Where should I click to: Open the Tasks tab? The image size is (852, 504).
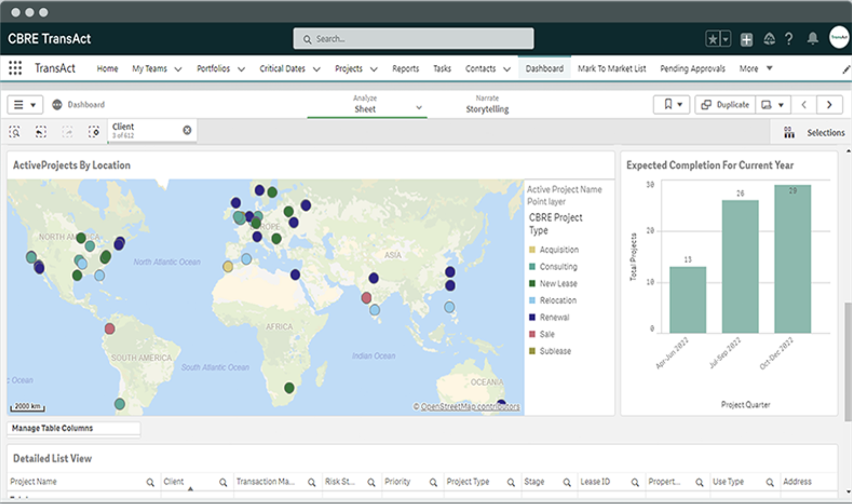(442, 68)
